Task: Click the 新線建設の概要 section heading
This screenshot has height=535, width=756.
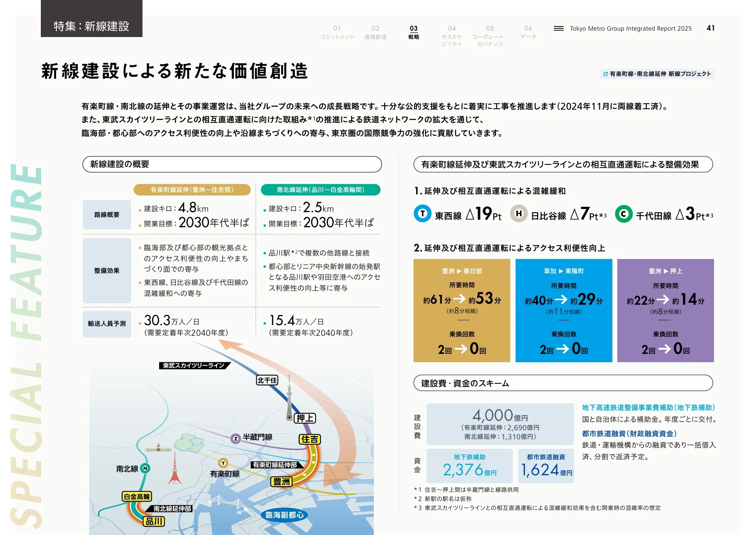Action: pos(232,164)
